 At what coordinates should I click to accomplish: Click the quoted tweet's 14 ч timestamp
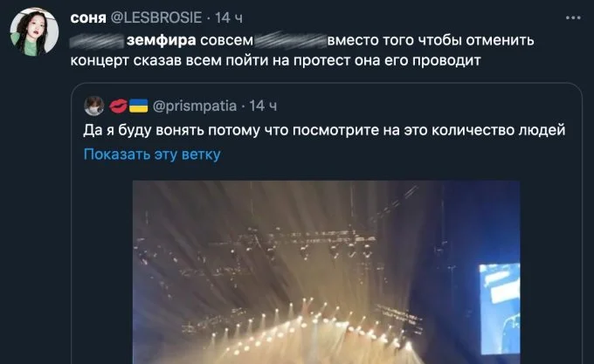pyautogui.click(x=263, y=106)
